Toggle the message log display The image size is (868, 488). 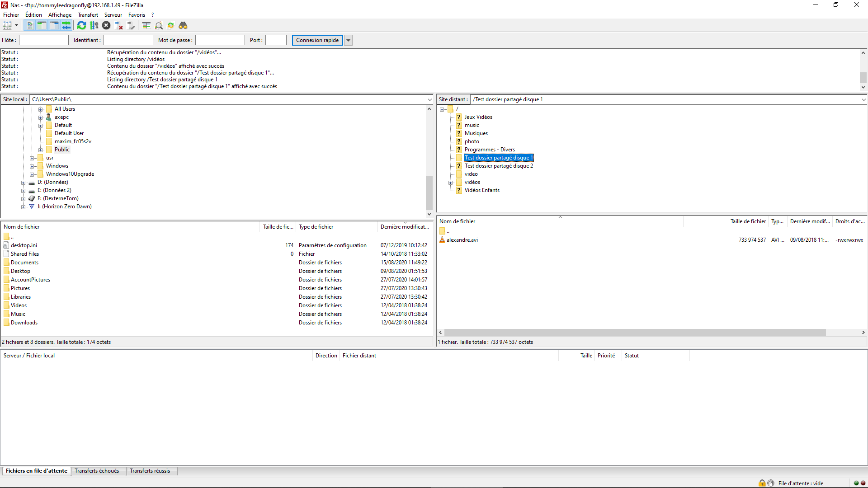point(29,26)
